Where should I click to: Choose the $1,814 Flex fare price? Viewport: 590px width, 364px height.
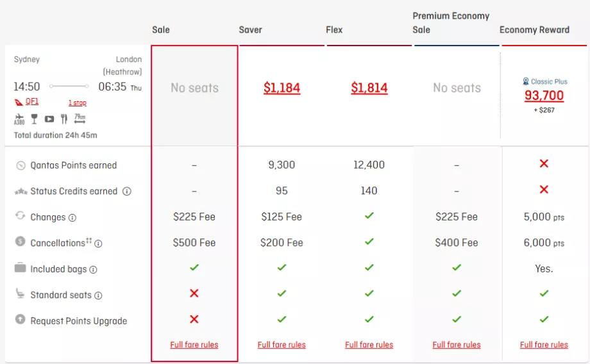369,88
